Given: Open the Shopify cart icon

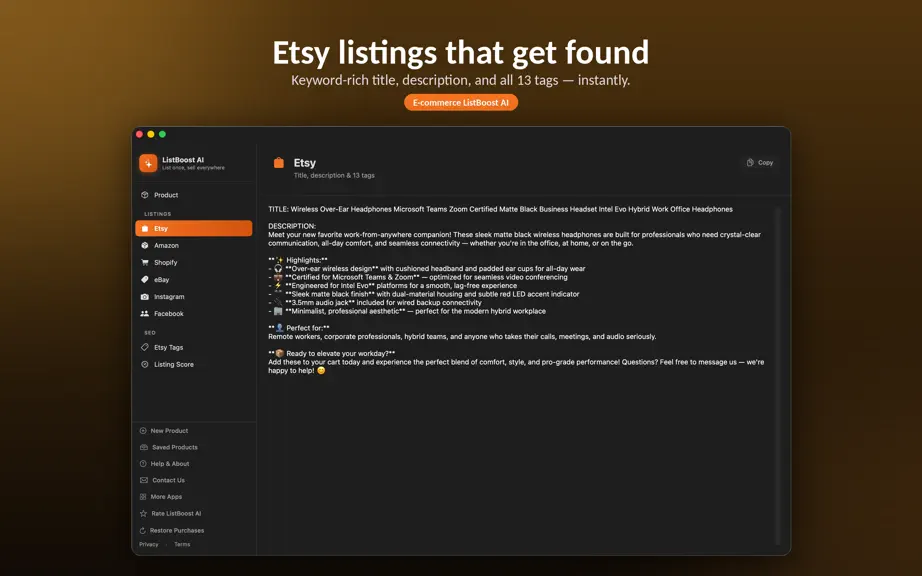Looking at the screenshot, I should pyautogui.click(x=145, y=263).
